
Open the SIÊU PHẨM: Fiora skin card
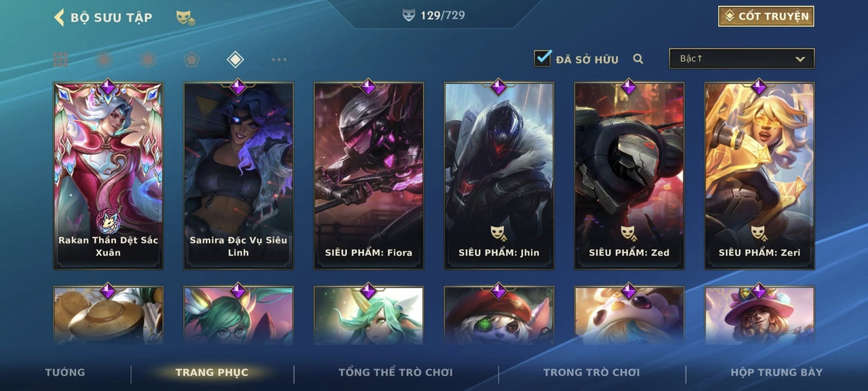(368, 175)
